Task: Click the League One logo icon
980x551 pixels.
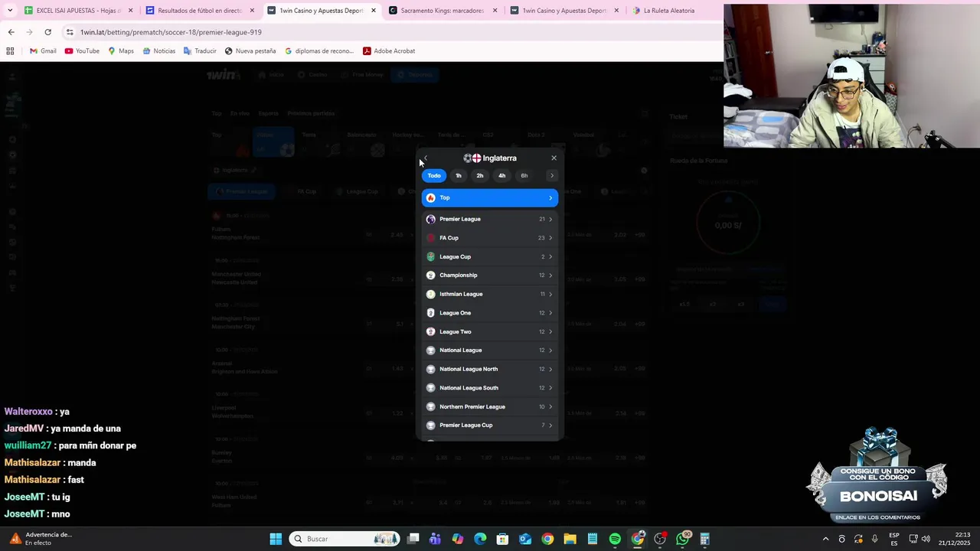Action: [x=431, y=313]
